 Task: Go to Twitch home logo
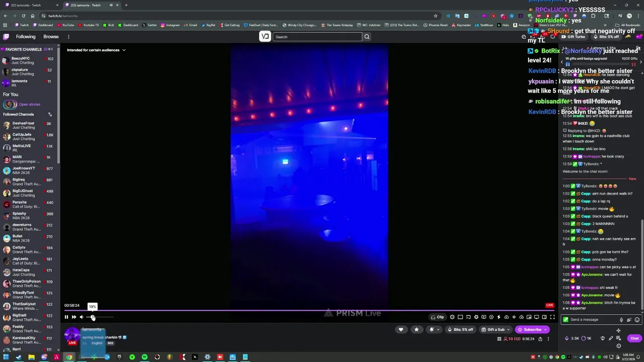coord(6,37)
